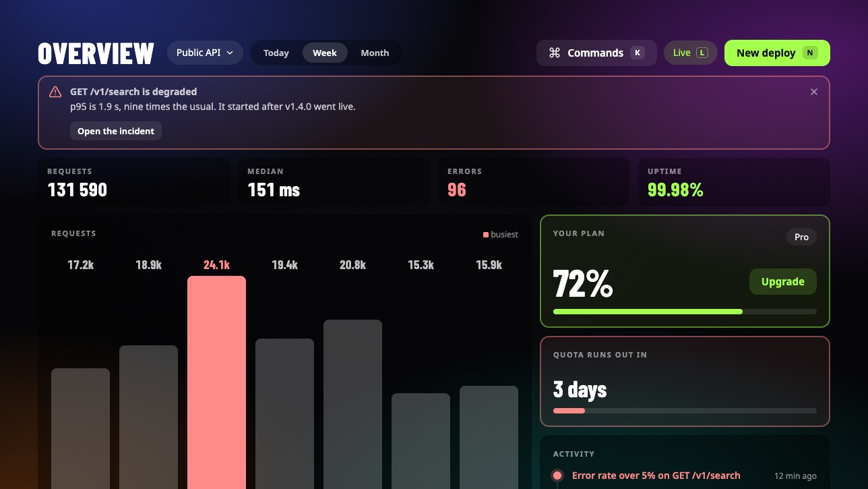Click the 'Error rate over 5% on GET /v1/search' activity entry
Image resolution: width=868 pixels, height=489 pixels.
tap(656, 476)
